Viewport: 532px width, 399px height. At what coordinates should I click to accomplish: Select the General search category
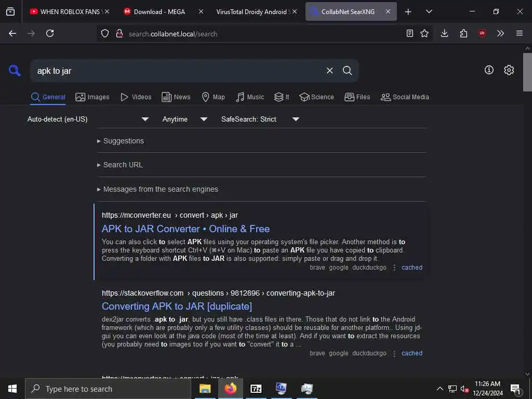pos(48,97)
